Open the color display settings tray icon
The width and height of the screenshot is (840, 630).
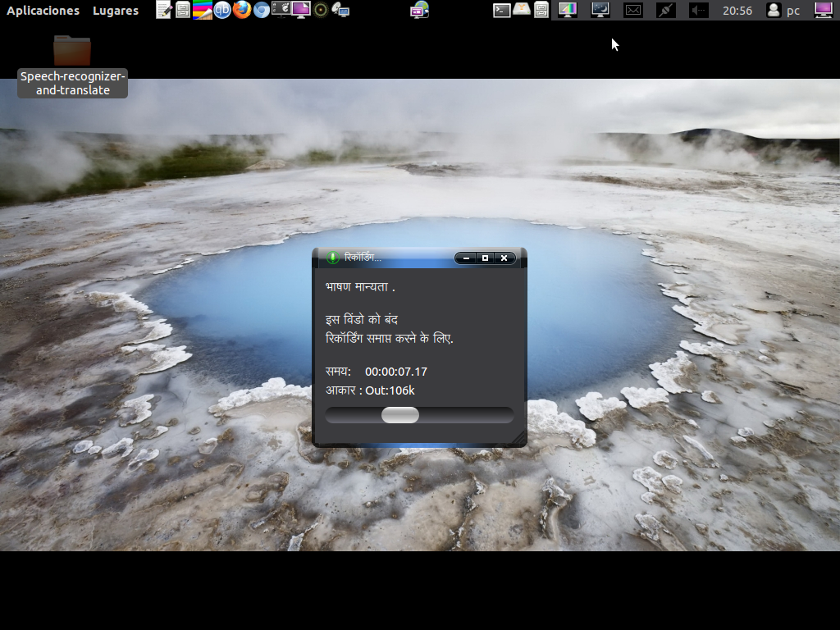point(568,10)
